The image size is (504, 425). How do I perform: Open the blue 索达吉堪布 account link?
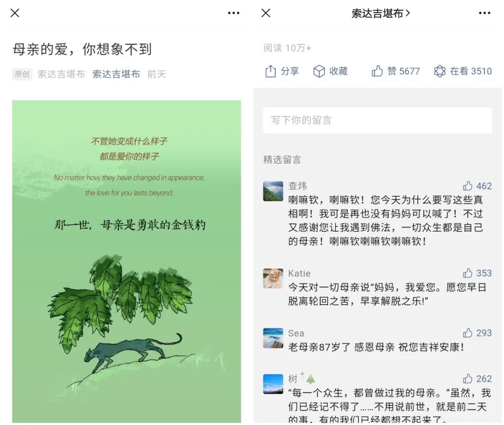(116, 74)
